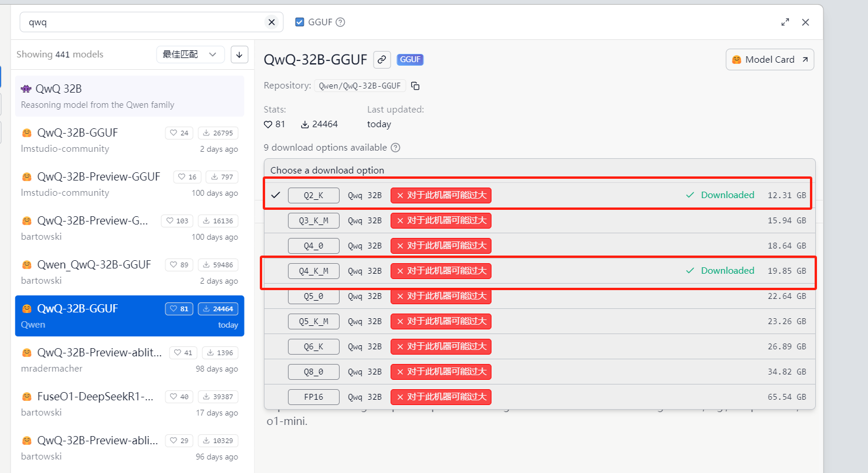Open the 最佳匹配 sort dropdown
The image size is (868, 473).
point(191,55)
